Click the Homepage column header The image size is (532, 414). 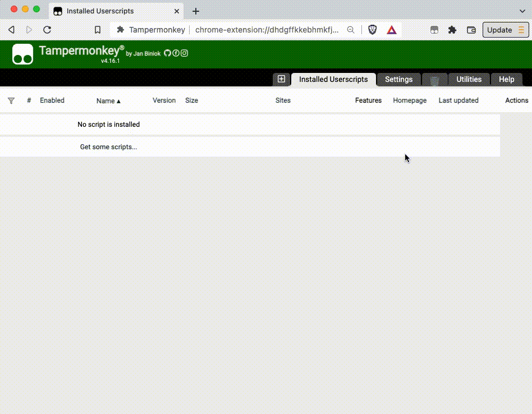[410, 100]
